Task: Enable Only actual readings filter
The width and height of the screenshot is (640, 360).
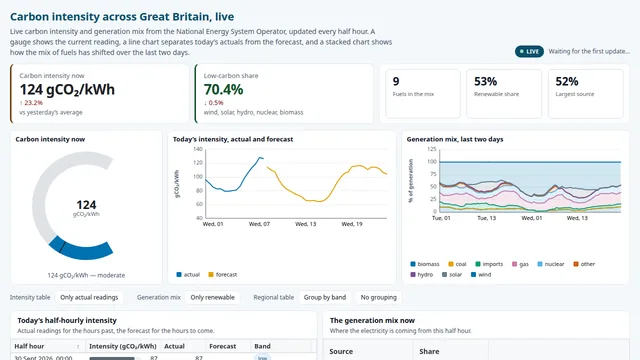Action: pyautogui.click(x=89, y=298)
